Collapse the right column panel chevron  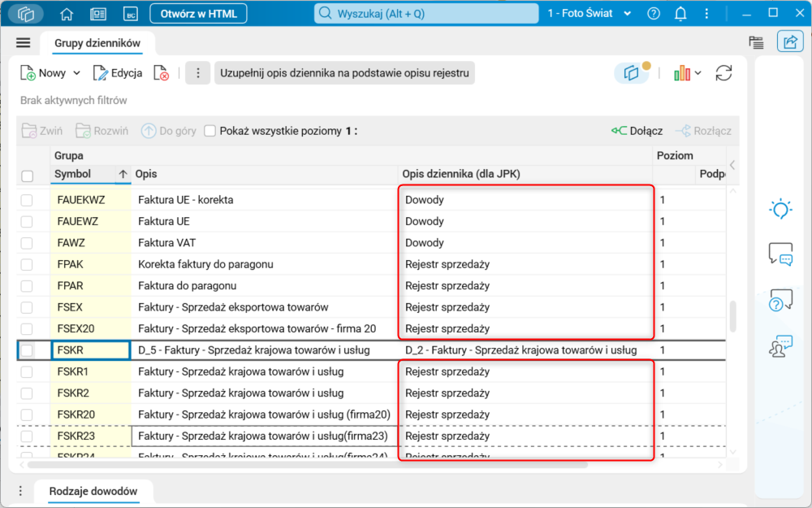pos(732,165)
